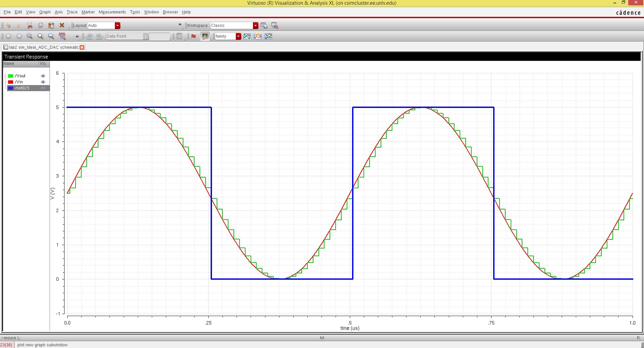Viewport: 644px width, 348px height.
Task: Click the green color swatch for /Vout
Action: coord(11,76)
